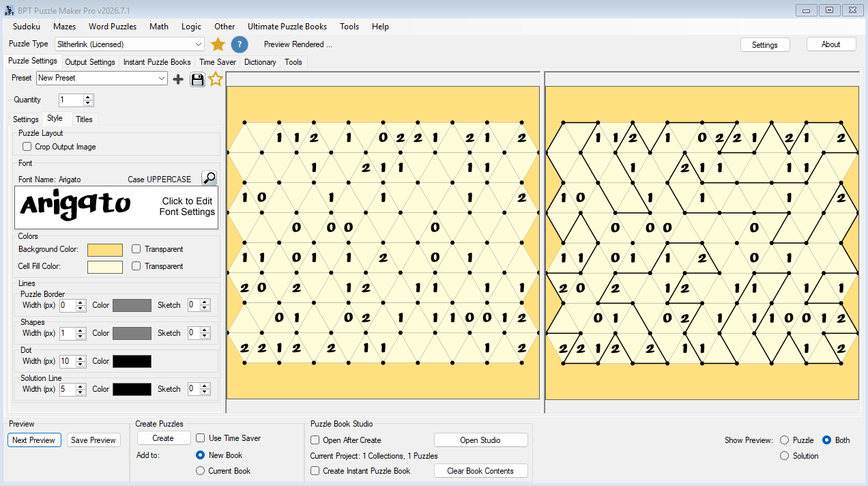Image resolution: width=868 pixels, height=486 pixels.
Task: Enable Crop Output Image checkbox
Action: pyautogui.click(x=27, y=147)
